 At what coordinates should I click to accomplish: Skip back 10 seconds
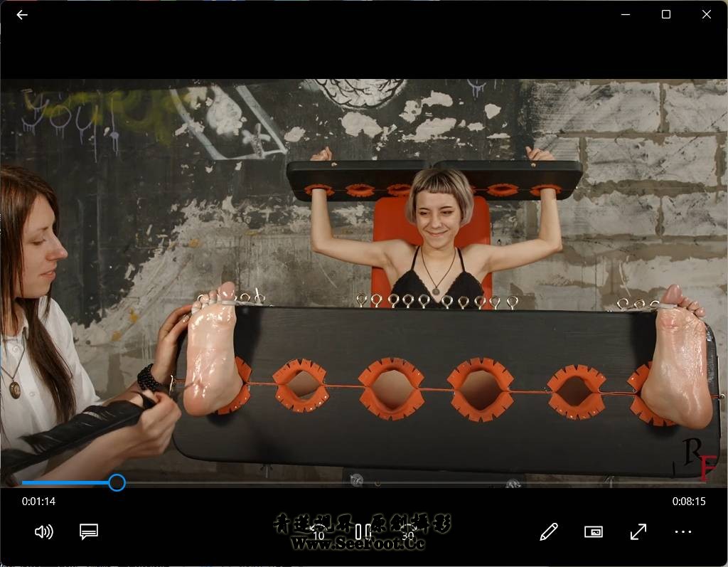pos(318,531)
